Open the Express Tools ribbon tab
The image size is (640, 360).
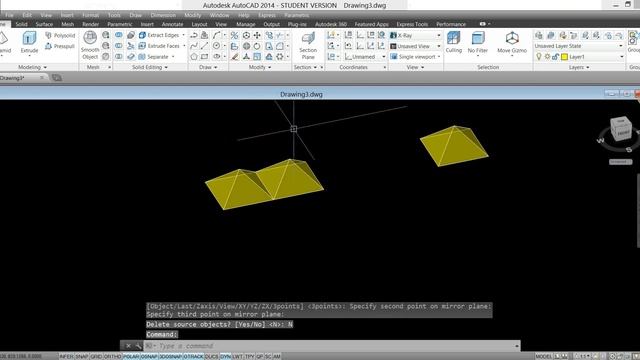click(x=412, y=24)
